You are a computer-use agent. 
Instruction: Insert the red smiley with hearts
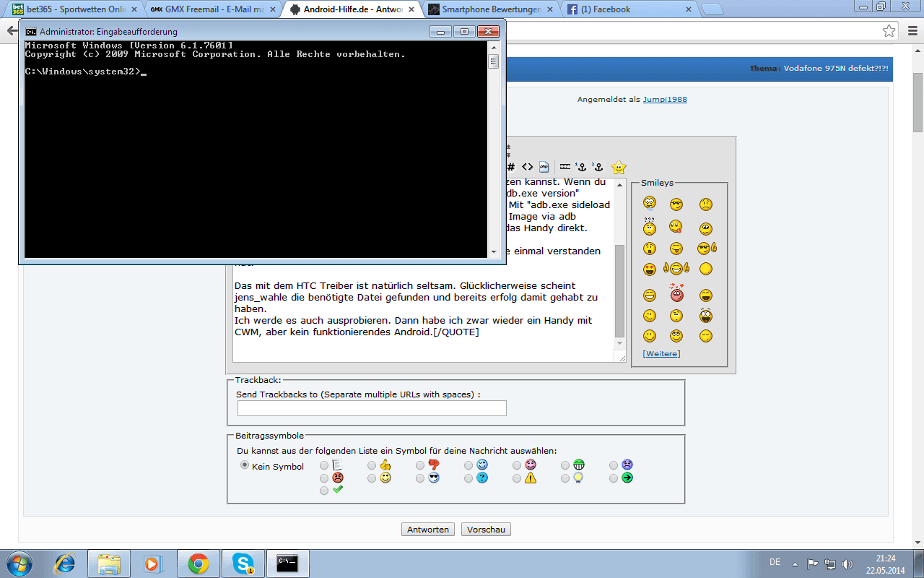tap(676, 293)
